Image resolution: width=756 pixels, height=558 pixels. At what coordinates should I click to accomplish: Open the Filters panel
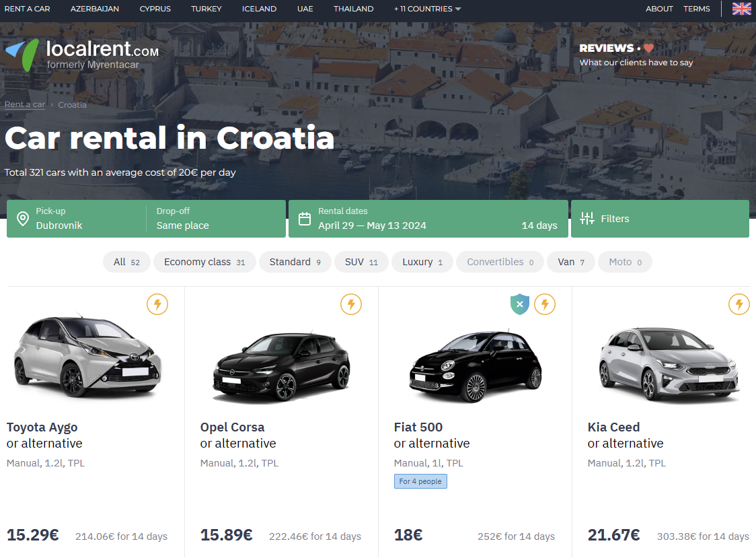coord(659,219)
